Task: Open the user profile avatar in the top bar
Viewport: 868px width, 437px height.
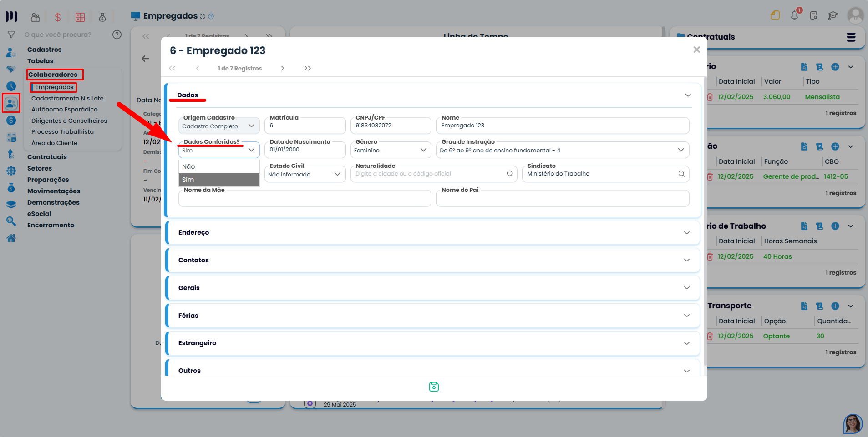Action: coord(855,15)
